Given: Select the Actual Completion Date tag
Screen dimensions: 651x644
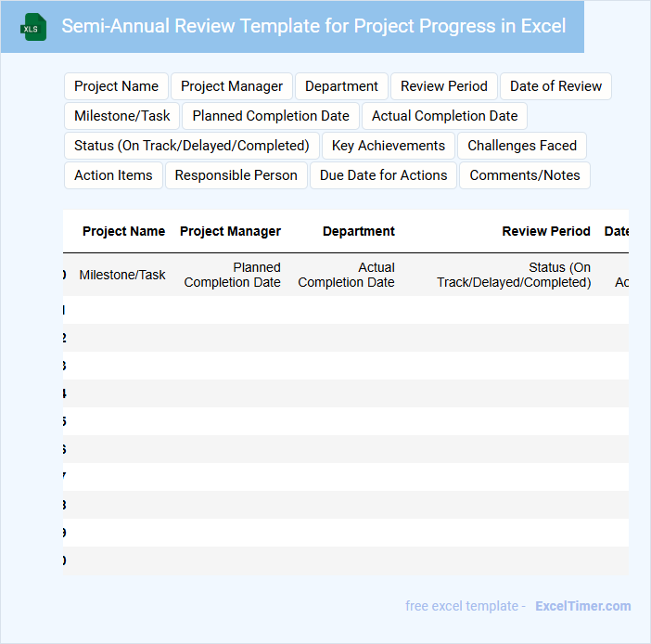Looking at the screenshot, I should click(x=444, y=116).
